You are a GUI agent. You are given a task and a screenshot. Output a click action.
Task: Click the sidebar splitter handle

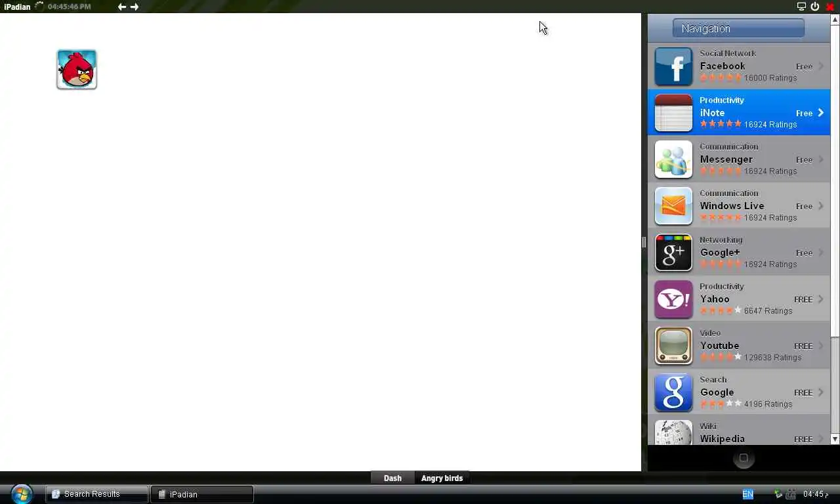pyautogui.click(x=644, y=242)
